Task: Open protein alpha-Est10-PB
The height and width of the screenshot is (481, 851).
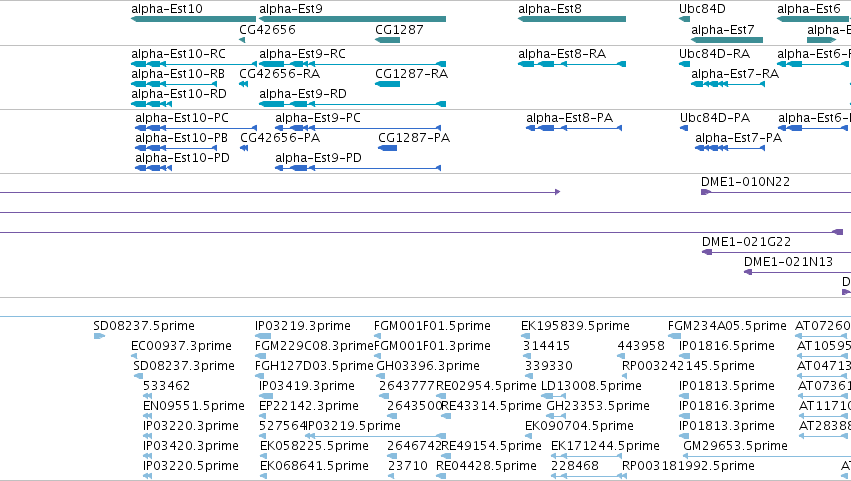Action: coord(176,148)
